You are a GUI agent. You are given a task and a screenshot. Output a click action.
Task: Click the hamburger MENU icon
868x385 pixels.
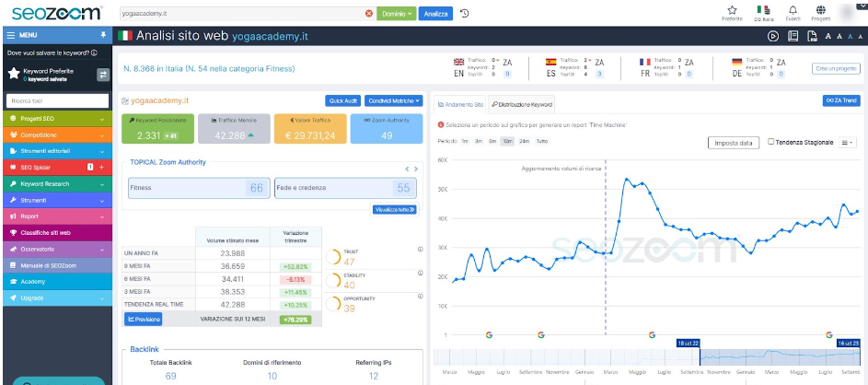click(x=11, y=35)
